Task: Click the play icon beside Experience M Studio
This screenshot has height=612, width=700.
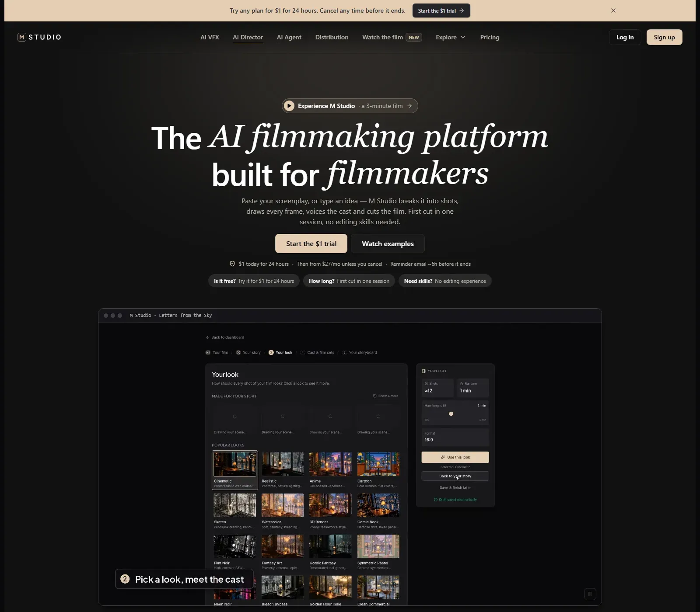Action: 289,106
